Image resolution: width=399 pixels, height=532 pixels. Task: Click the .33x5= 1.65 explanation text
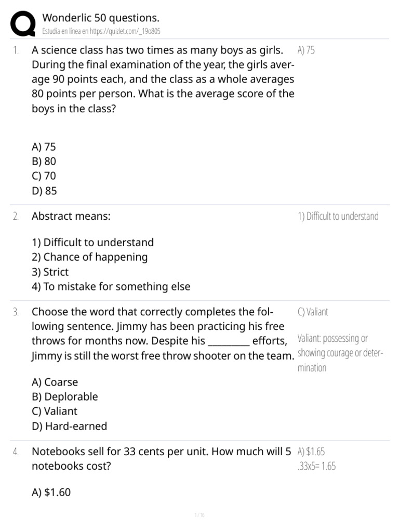316,466
